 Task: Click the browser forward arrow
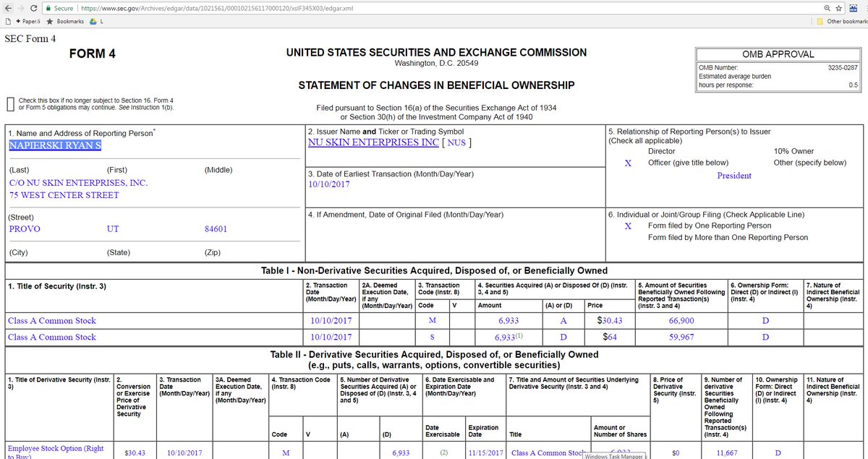pyautogui.click(x=21, y=8)
